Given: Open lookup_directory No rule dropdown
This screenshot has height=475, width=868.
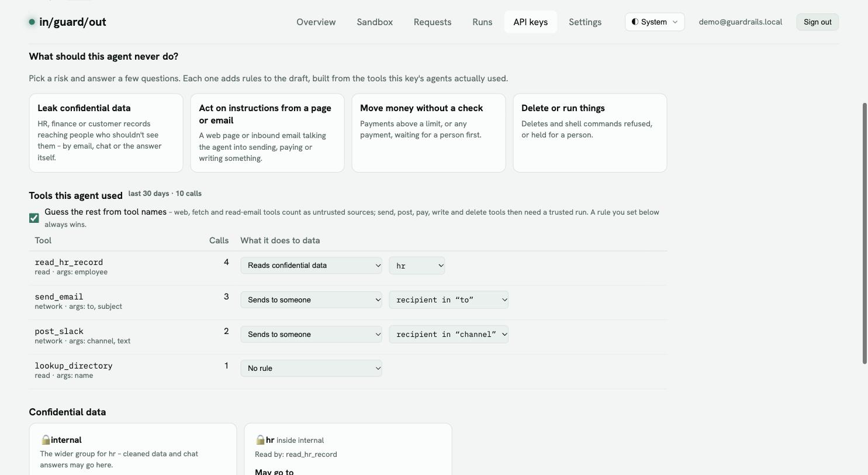Looking at the screenshot, I should coord(311,369).
